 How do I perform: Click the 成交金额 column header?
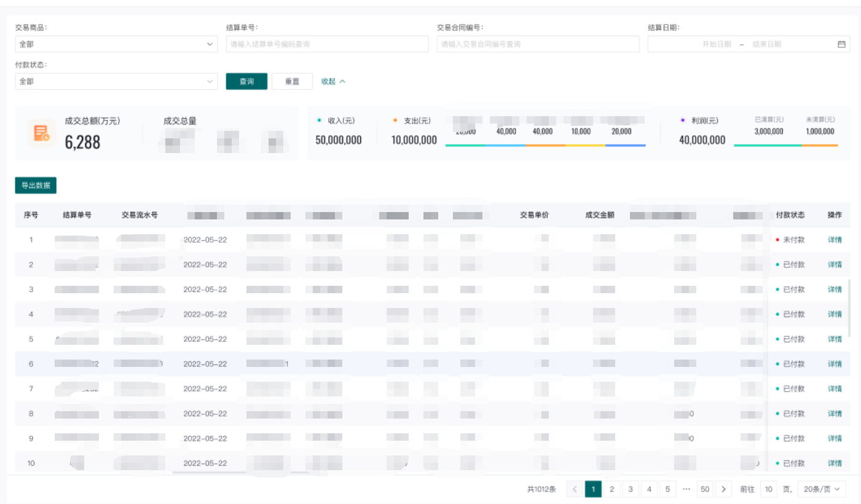point(600,215)
